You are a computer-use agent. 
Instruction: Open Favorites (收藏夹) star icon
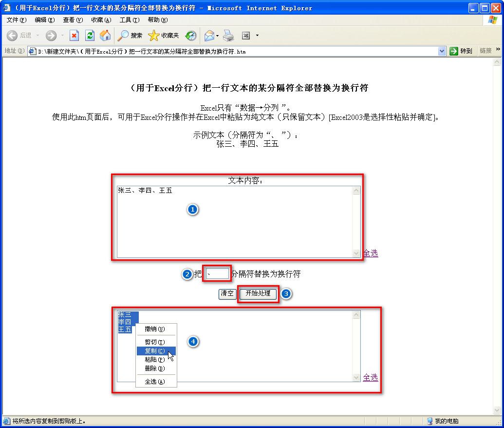click(154, 36)
